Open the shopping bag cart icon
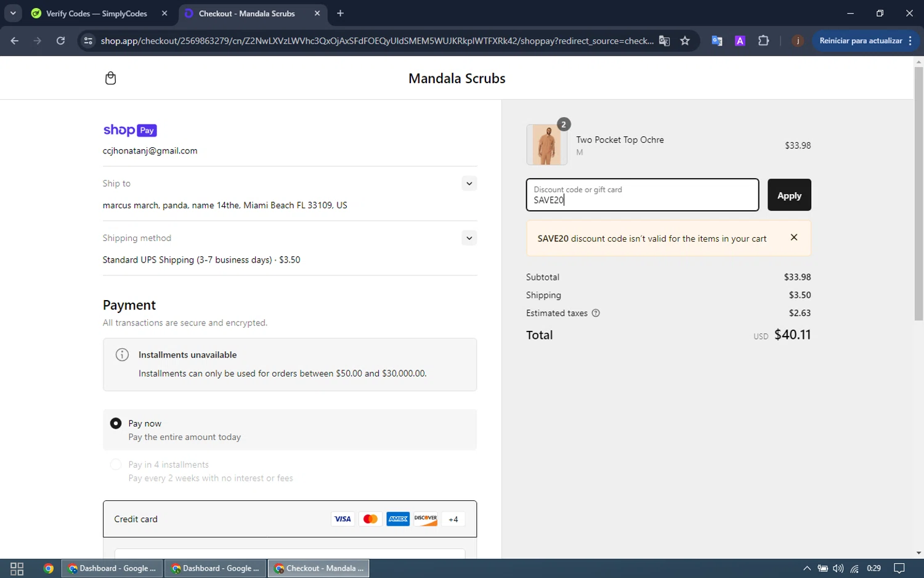This screenshot has width=924, height=578. coord(110,78)
